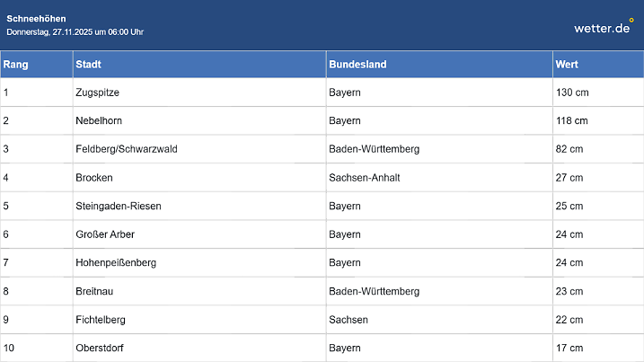
Task: Select Oberstdorf in the table
Action: pos(99,348)
